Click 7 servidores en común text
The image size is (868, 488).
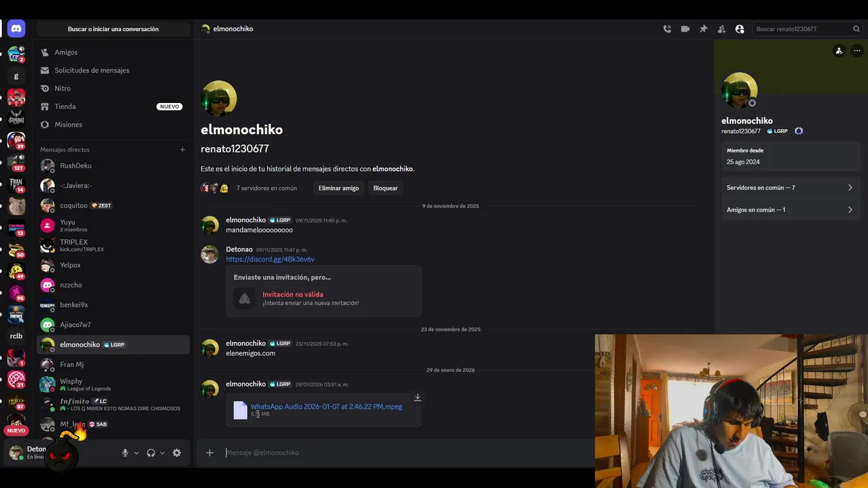coord(267,188)
